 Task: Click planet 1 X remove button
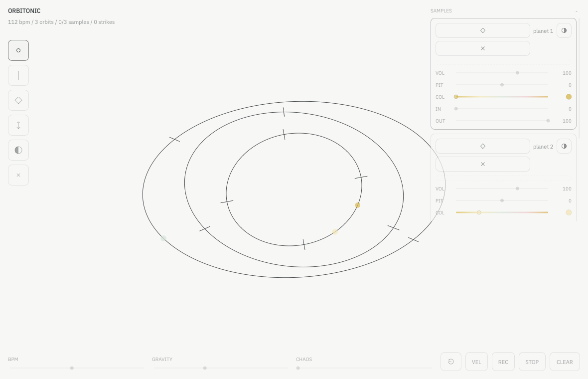pos(483,48)
